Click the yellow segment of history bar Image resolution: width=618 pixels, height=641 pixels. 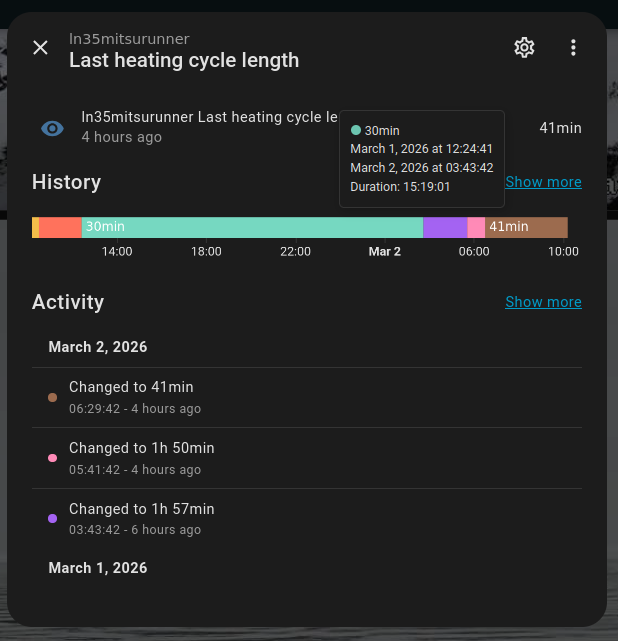[35, 227]
